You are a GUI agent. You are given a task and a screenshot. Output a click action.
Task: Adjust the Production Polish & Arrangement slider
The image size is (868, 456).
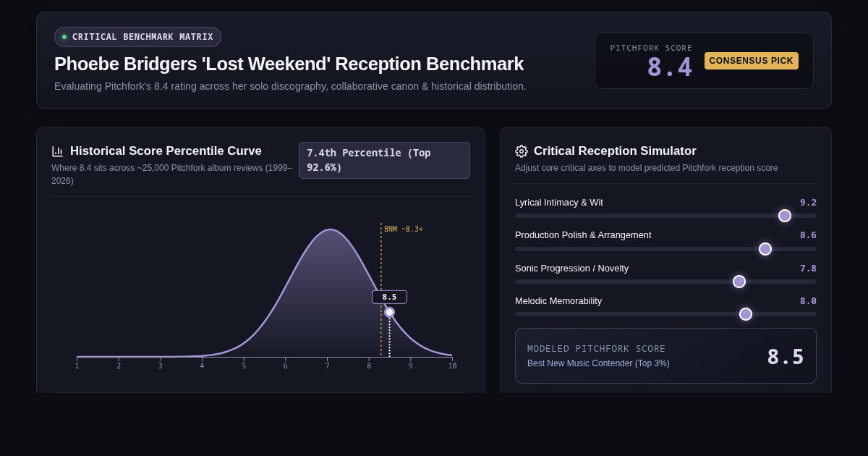click(x=665, y=249)
